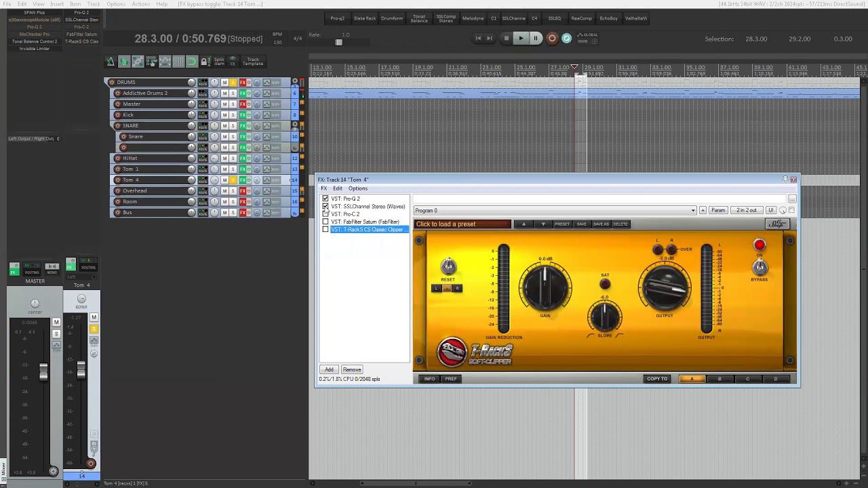Image resolution: width=868 pixels, height=488 pixels.
Task: Collapse the DRUMS folder track icon
Action: (295, 82)
